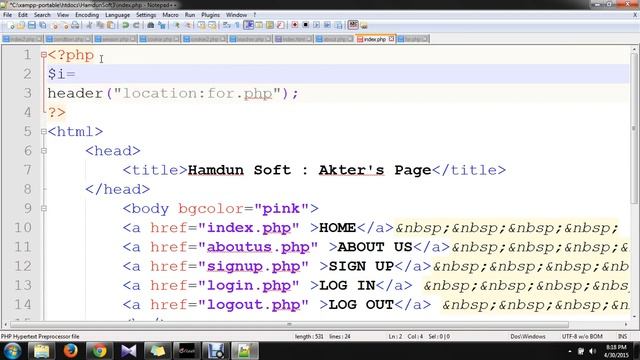Click "signup.php" href value on line 12
The width and height of the screenshot is (640, 360).
pos(253,266)
